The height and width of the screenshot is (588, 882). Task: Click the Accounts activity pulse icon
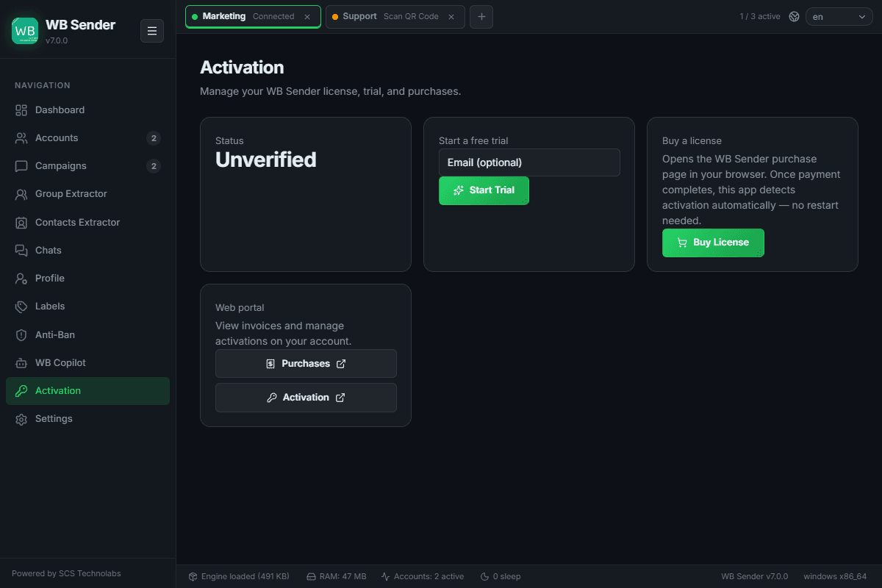pos(385,576)
